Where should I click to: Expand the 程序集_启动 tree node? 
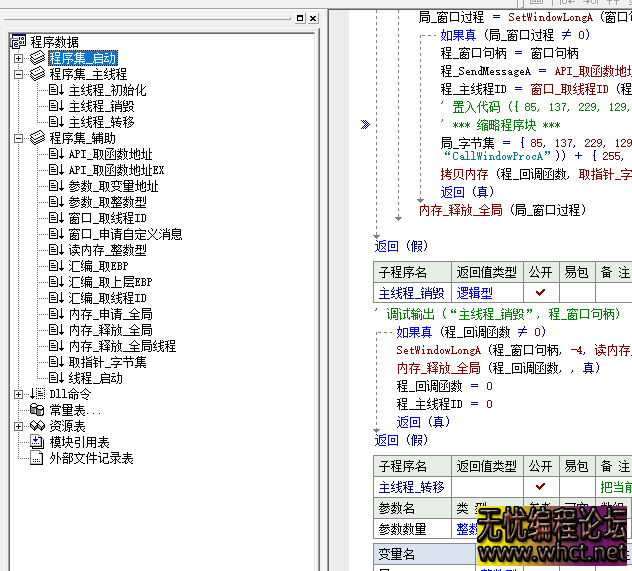18,58
